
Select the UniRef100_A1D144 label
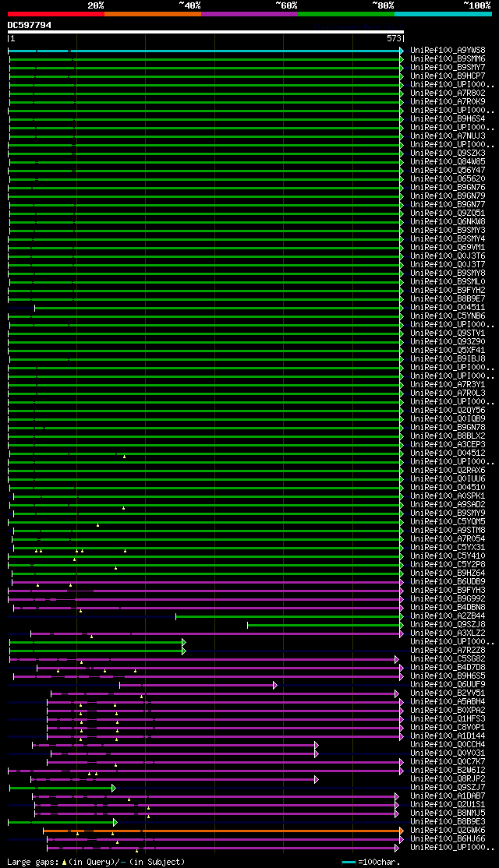448,737
